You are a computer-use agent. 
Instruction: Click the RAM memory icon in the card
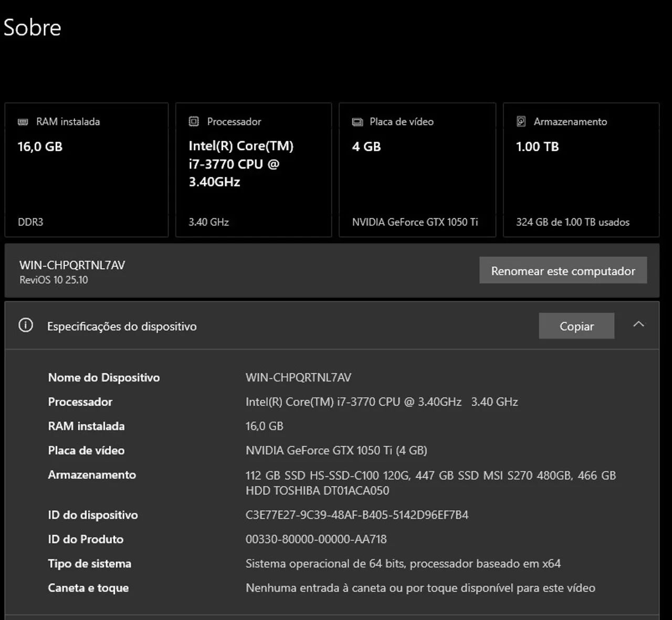click(23, 122)
